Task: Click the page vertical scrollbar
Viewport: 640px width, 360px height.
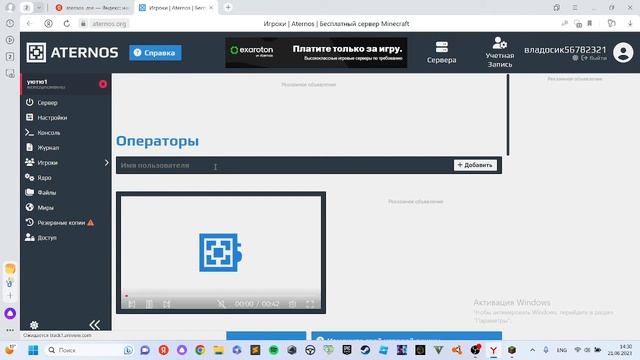Action: coord(508,115)
